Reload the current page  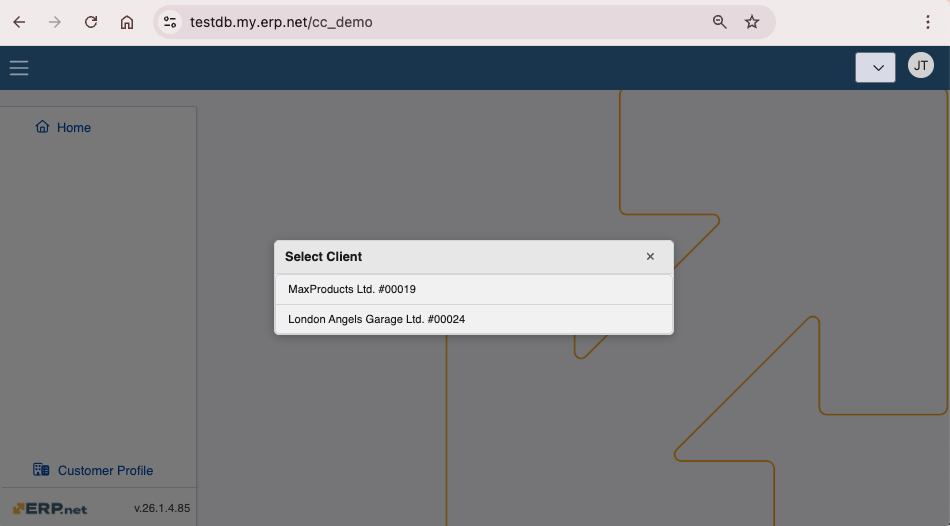click(91, 22)
